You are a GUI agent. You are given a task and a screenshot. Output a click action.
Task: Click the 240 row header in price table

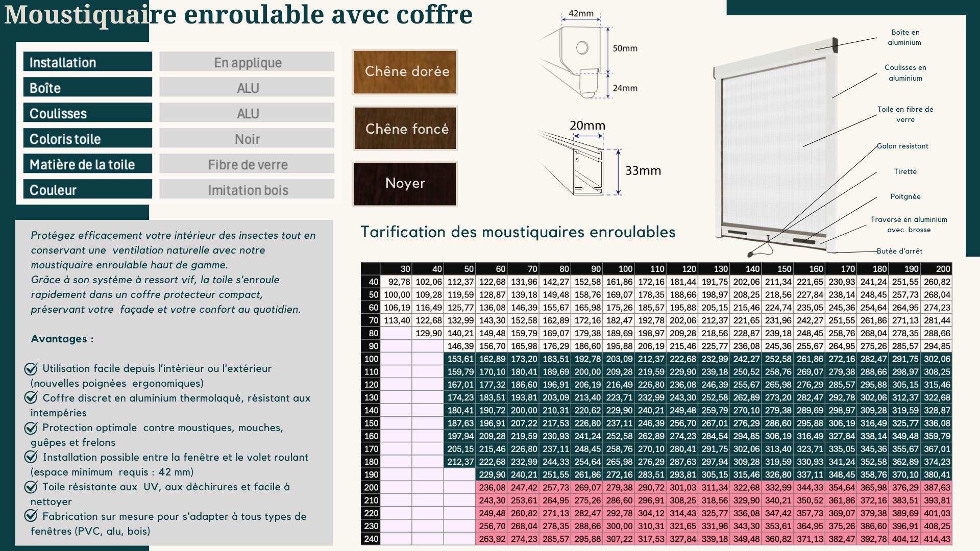371,539
